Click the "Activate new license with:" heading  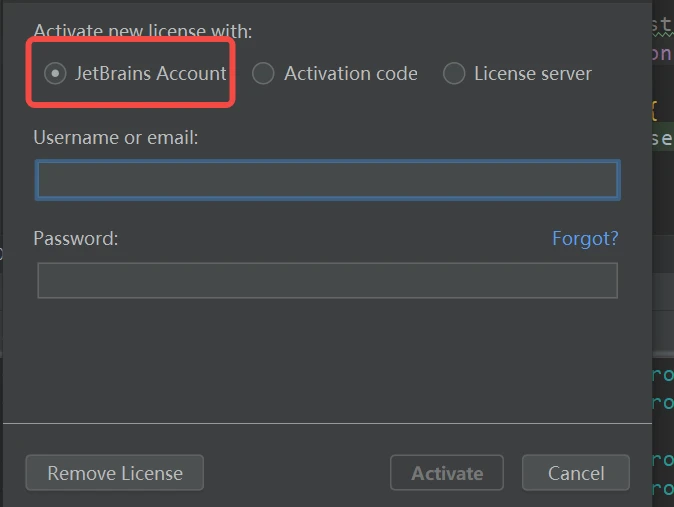tap(143, 31)
